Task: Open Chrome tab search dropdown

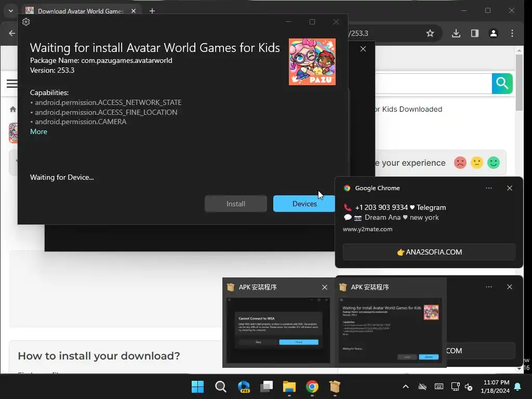Action: pos(11,11)
